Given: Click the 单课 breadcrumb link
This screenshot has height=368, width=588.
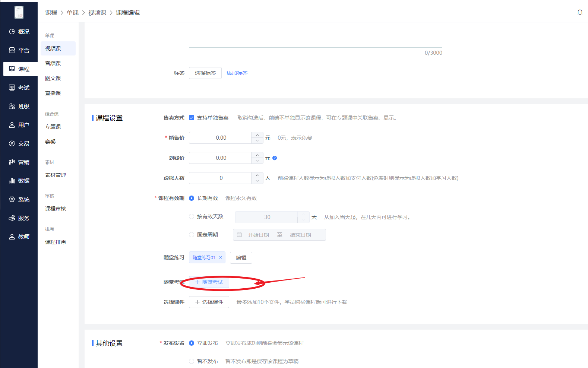Looking at the screenshot, I should (73, 13).
